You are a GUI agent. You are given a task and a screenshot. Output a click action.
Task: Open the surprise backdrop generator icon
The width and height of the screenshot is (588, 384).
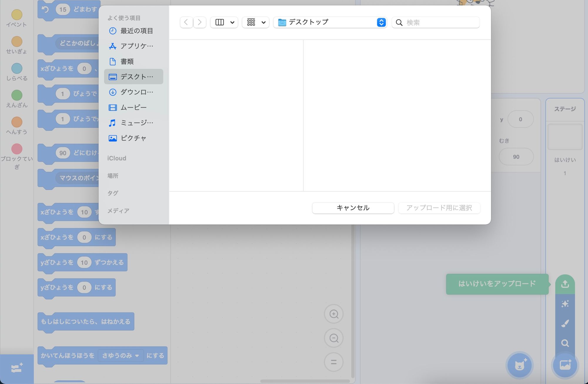click(565, 304)
